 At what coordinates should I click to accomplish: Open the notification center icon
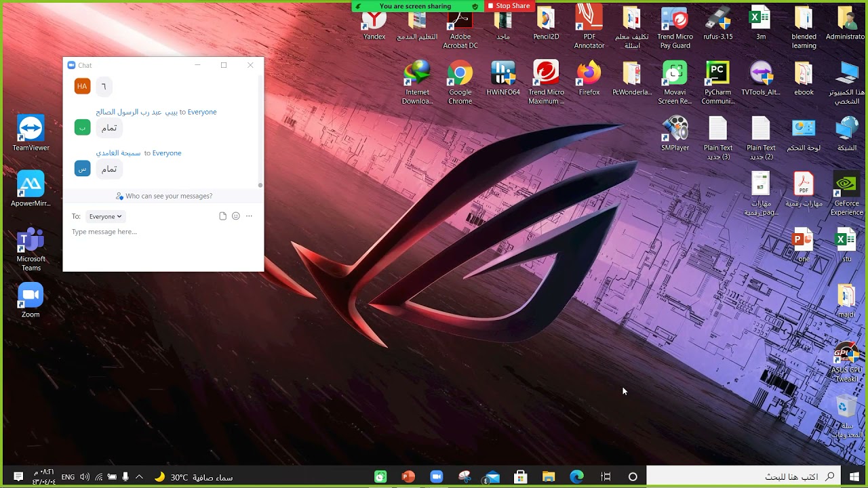click(x=18, y=476)
